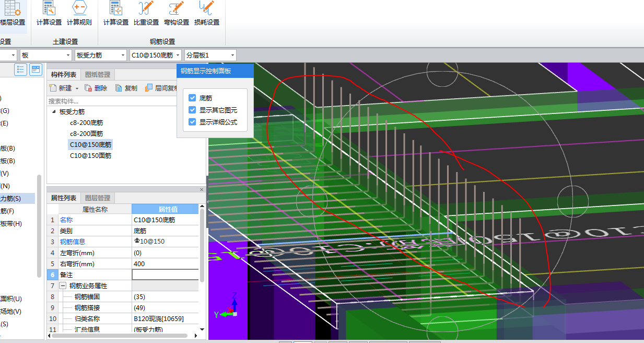Open 计算设置 in 土建设置 group
Image resolution: width=644 pixels, height=343 pixels.
point(49,14)
